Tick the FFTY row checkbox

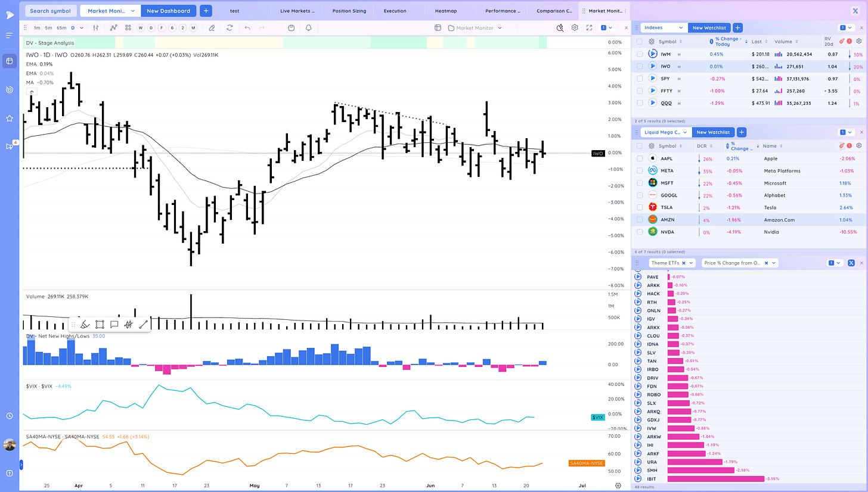[x=639, y=91]
